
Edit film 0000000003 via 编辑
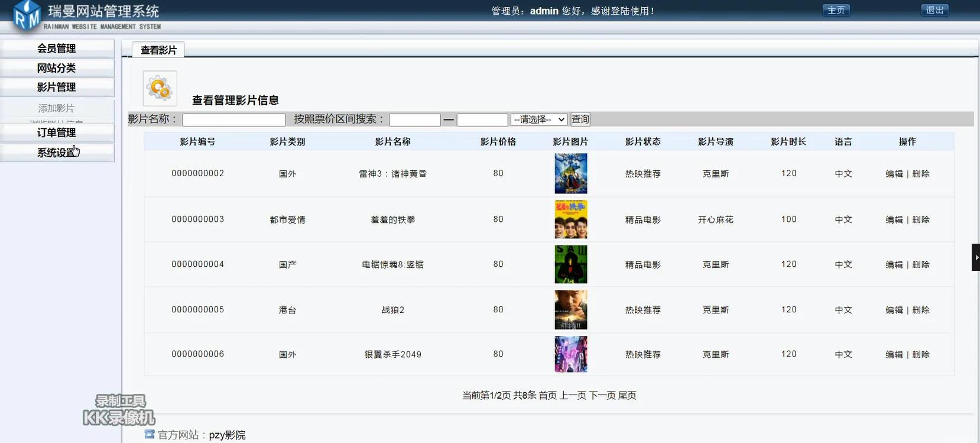pyautogui.click(x=894, y=219)
